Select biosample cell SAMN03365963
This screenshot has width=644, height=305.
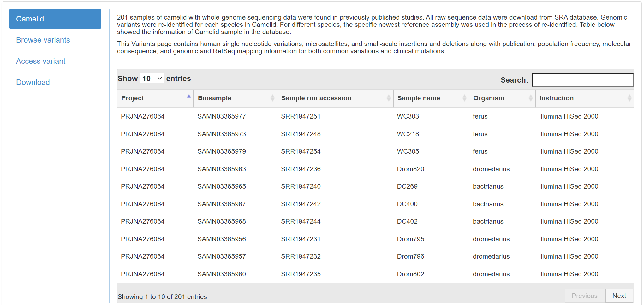tap(222, 169)
